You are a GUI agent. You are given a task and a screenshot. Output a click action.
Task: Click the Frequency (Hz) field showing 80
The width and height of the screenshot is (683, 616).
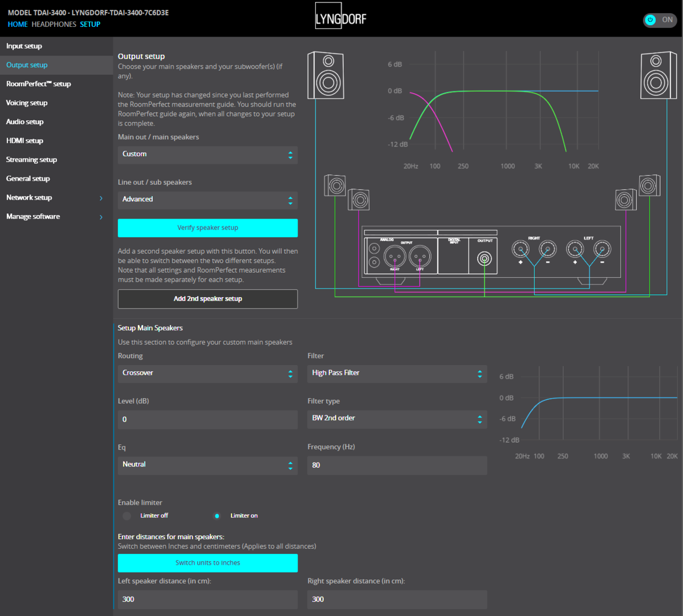[397, 465]
